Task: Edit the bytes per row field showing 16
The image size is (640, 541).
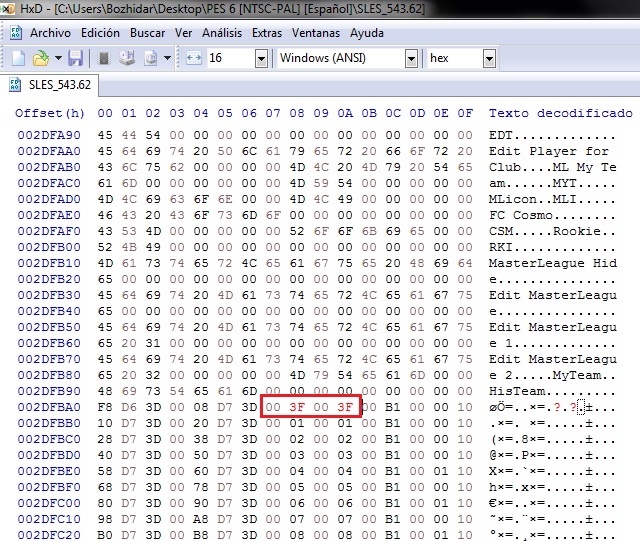Action: (231, 58)
